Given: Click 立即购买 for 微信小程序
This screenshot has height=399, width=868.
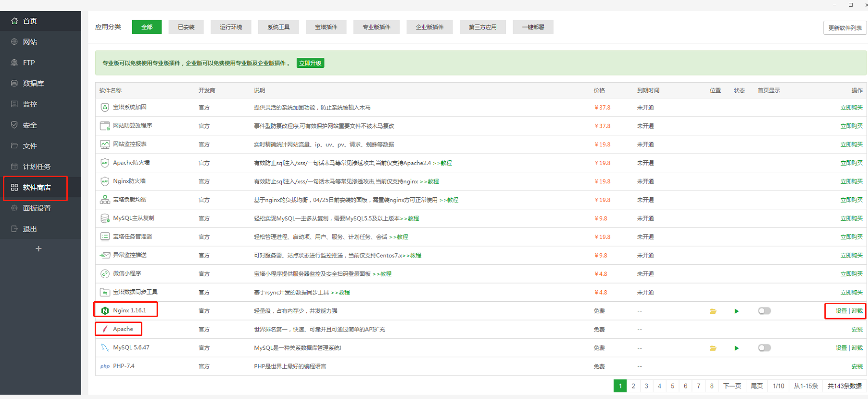Looking at the screenshot, I should pos(851,274).
